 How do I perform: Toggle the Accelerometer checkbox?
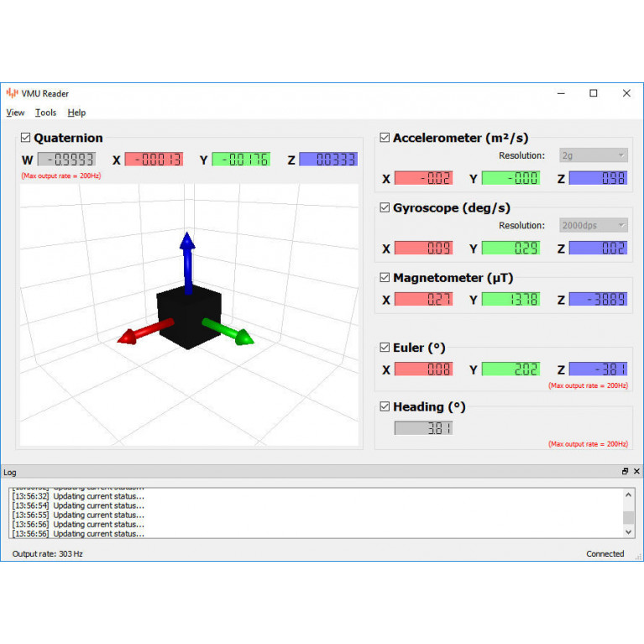(385, 138)
